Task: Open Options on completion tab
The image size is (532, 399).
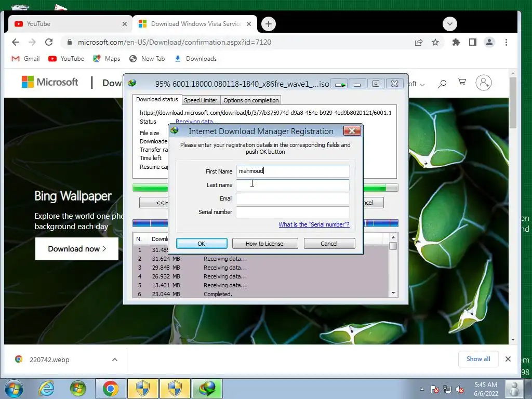Action: click(251, 100)
